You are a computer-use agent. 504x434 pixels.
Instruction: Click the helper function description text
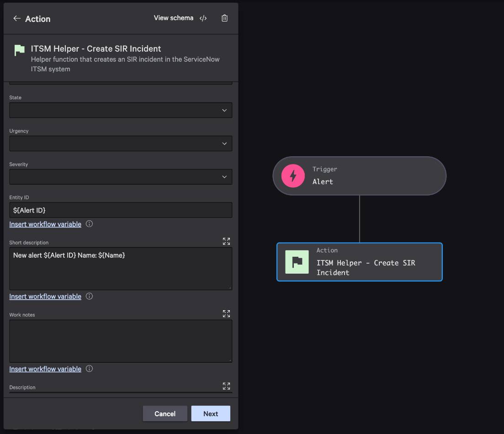click(125, 64)
